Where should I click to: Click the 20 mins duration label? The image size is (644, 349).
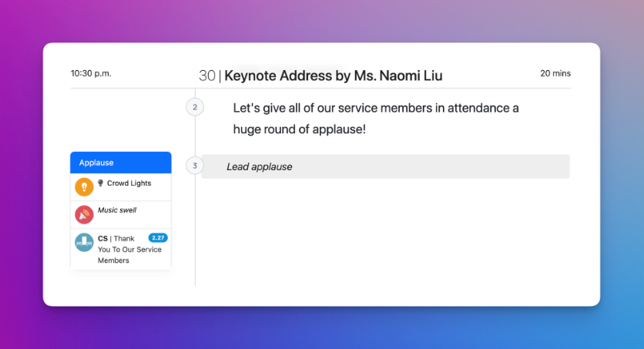(555, 73)
